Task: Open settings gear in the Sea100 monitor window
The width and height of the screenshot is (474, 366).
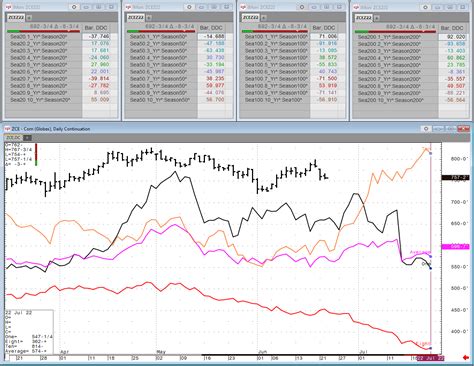Action: click(x=302, y=7)
